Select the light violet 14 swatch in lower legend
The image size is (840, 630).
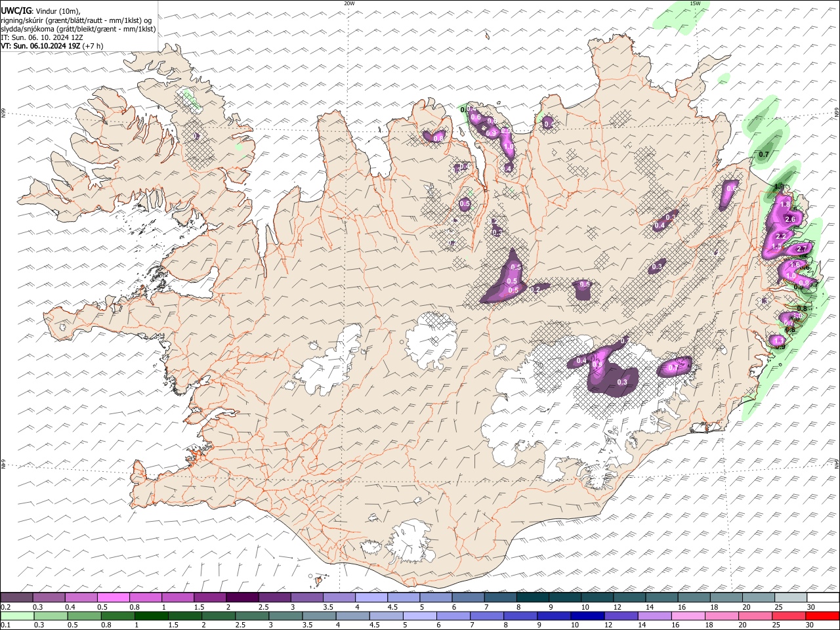(655, 616)
